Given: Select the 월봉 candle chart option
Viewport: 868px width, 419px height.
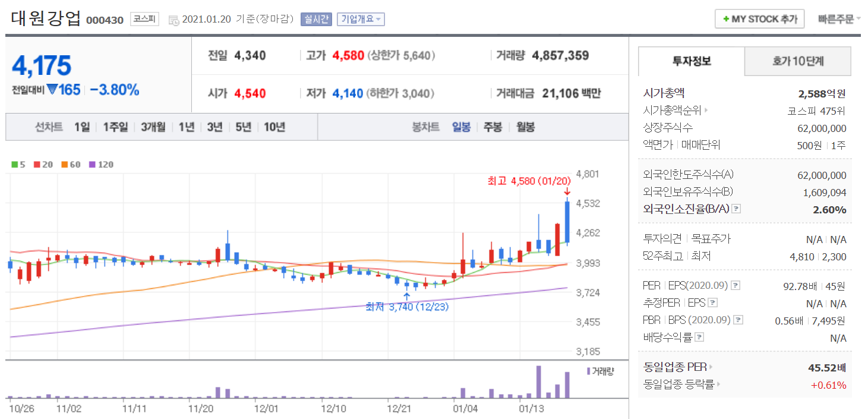Looking at the screenshot, I should coord(525,127).
